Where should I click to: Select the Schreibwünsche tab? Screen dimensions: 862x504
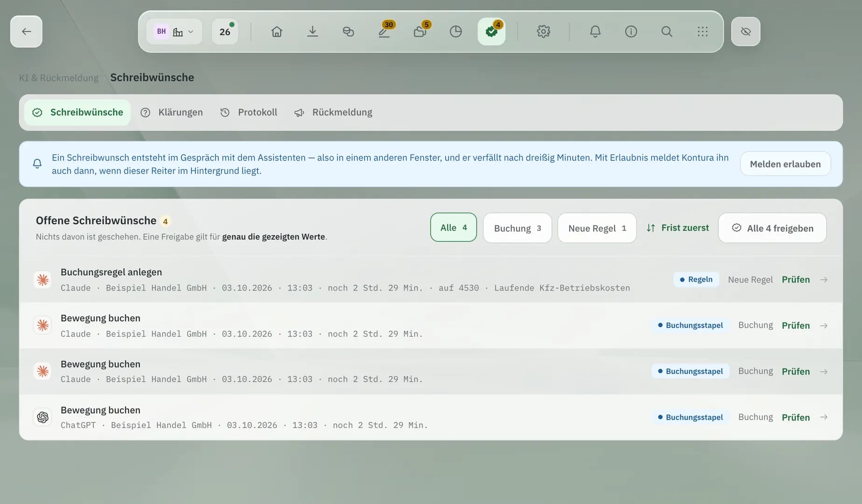[x=77, y=112]
